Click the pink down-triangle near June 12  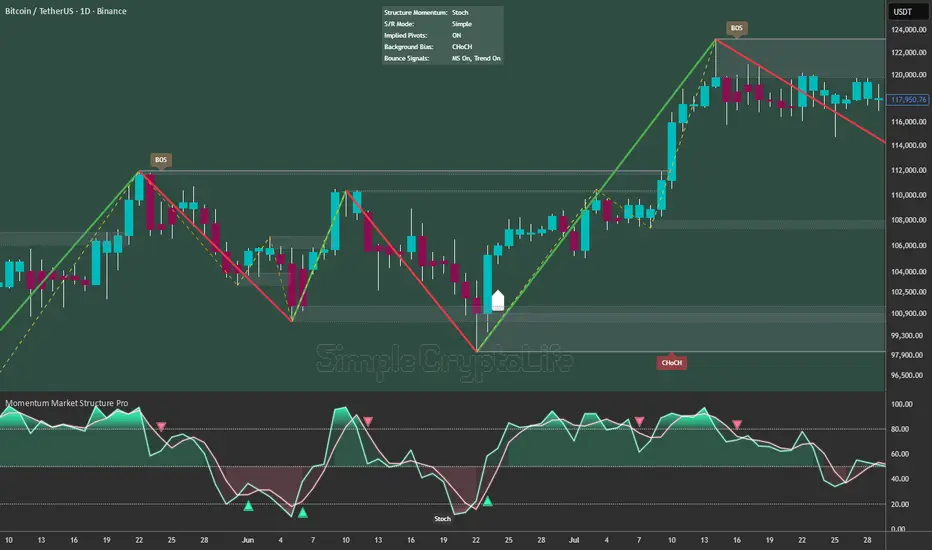pyautogui.click(x=368, y=422)
